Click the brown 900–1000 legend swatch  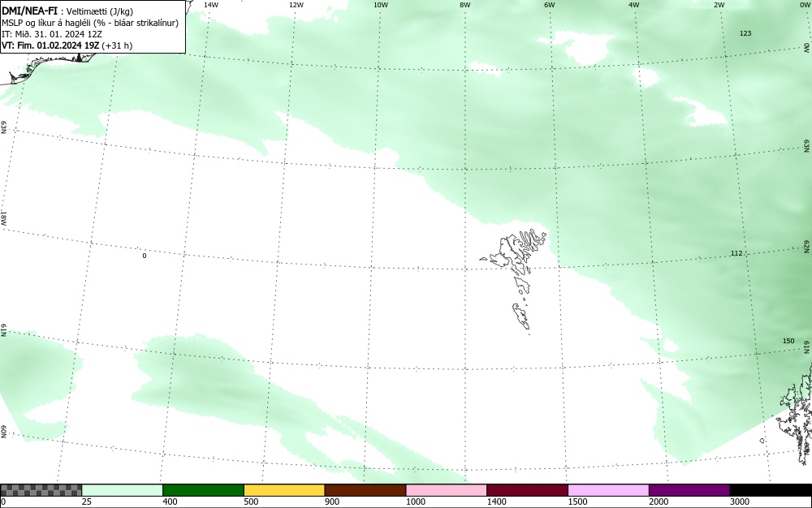pyautogui.click(x=365, y=490)
